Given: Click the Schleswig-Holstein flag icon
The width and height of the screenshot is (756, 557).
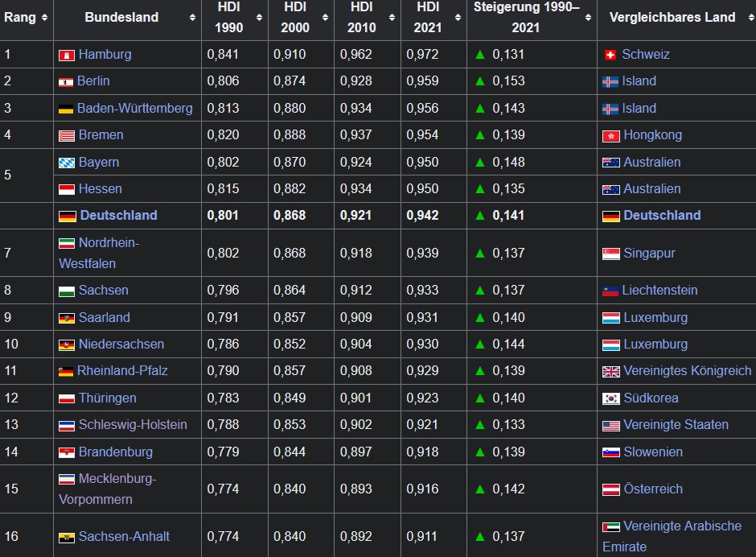Looking at the screenshot, I should [67, 425].
